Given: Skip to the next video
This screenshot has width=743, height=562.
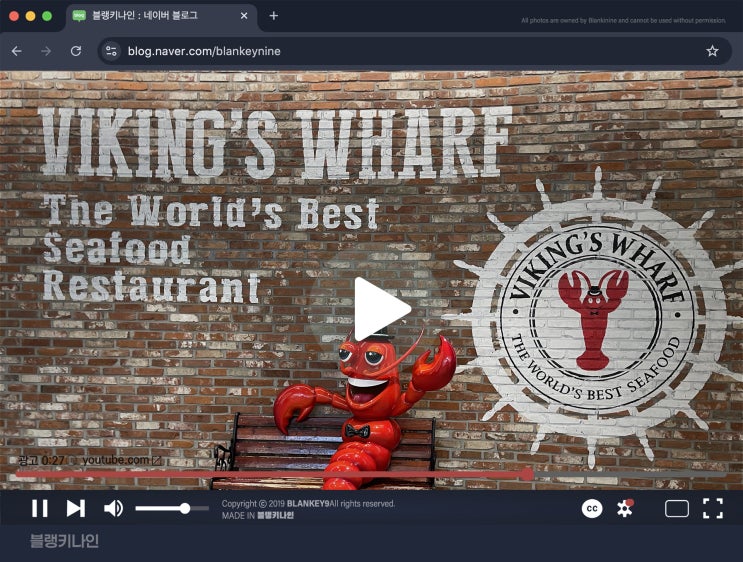Looking at the screenshot, I should pos(76,508).
